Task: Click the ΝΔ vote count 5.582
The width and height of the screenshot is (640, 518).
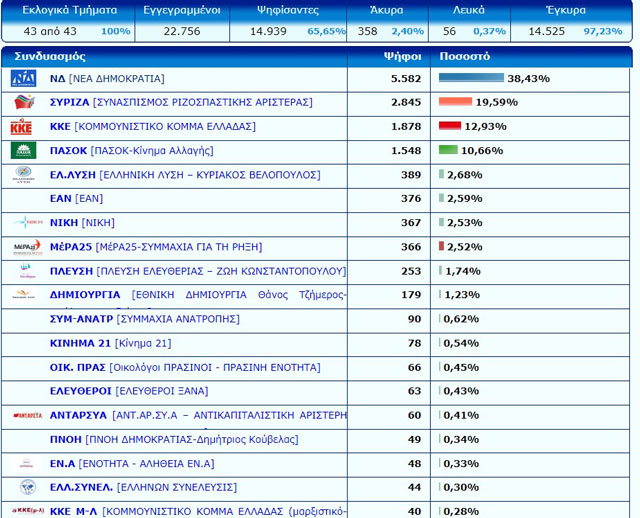Action: 406,78
